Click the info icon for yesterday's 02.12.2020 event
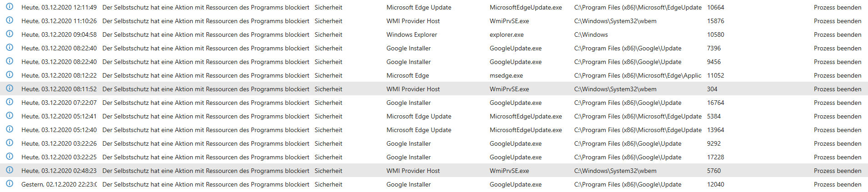 (10, 184)
